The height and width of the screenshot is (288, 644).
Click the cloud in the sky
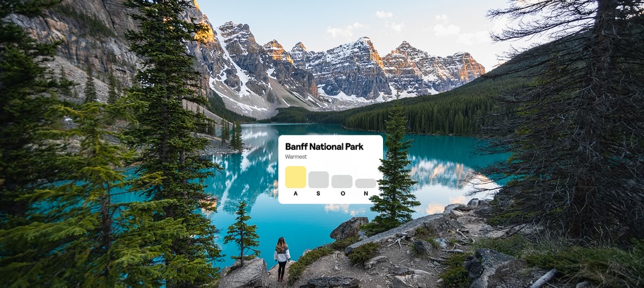[445, 29]
